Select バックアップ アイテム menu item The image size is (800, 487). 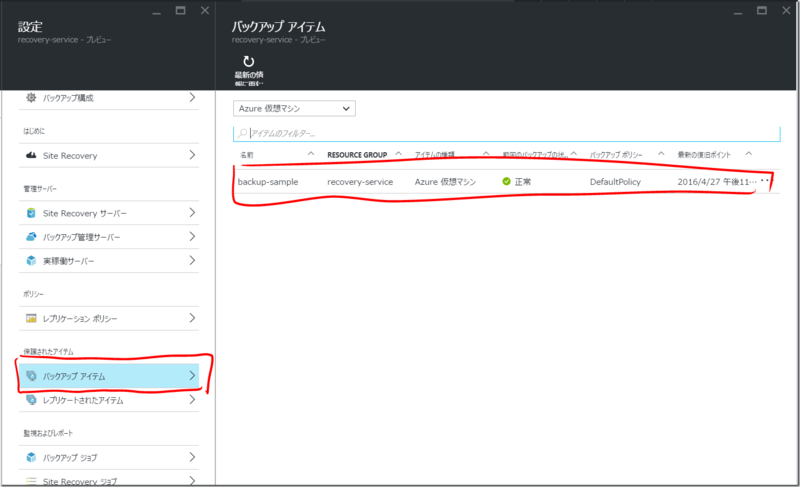(x=109, y=376)
